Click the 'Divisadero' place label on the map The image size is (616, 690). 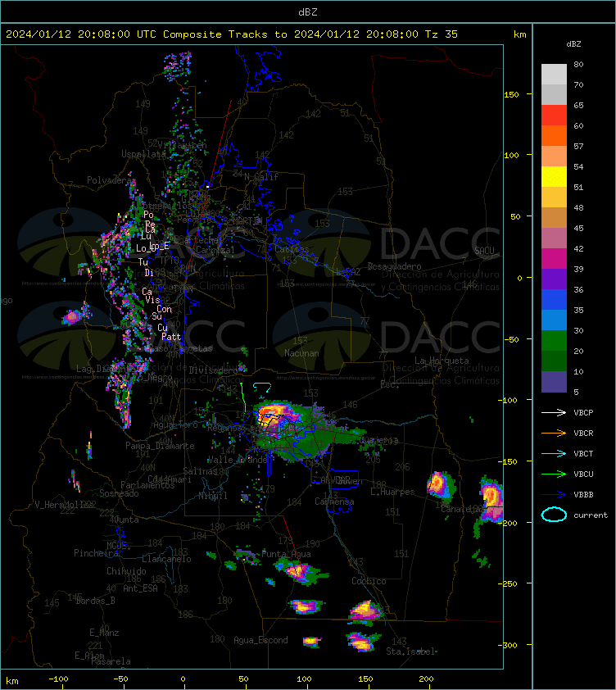214,370
